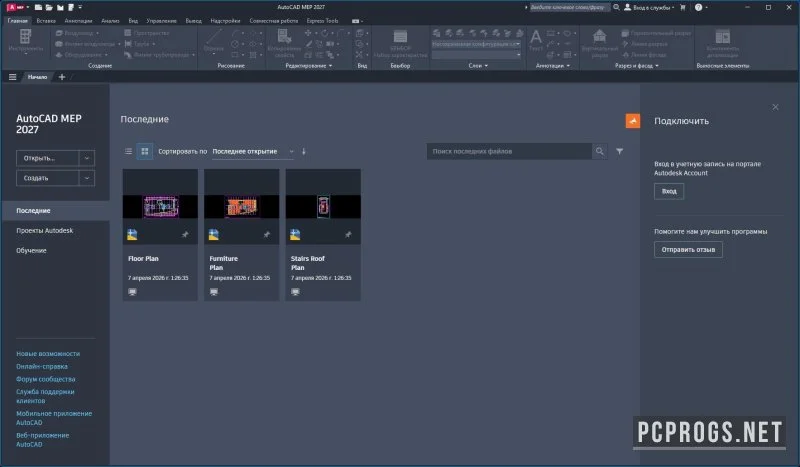
Task: Switch to the Главная ribbon tab
Action: coord(17,21)
